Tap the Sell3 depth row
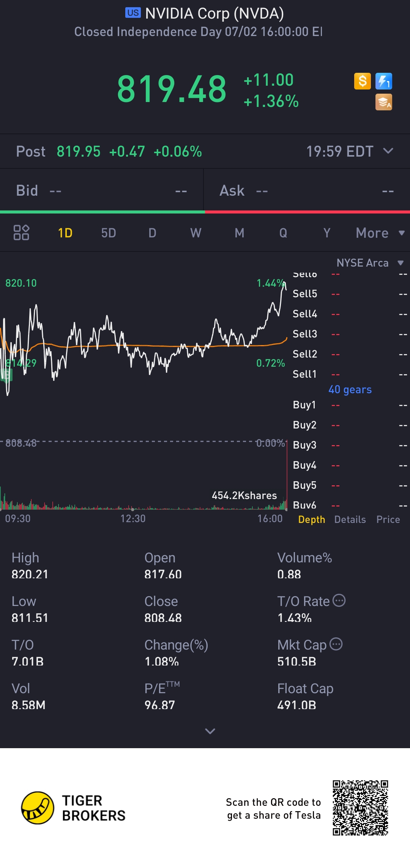This screenshot has width=410, height=868. [x=350, y=334]
